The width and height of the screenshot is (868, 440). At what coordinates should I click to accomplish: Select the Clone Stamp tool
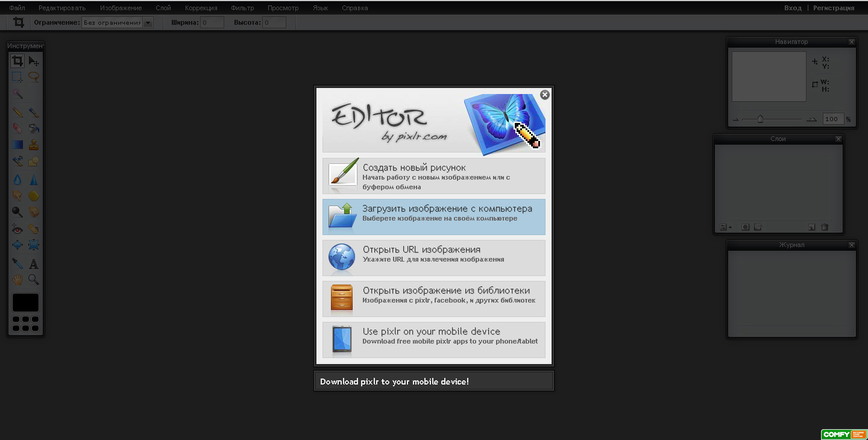[34, 145]
